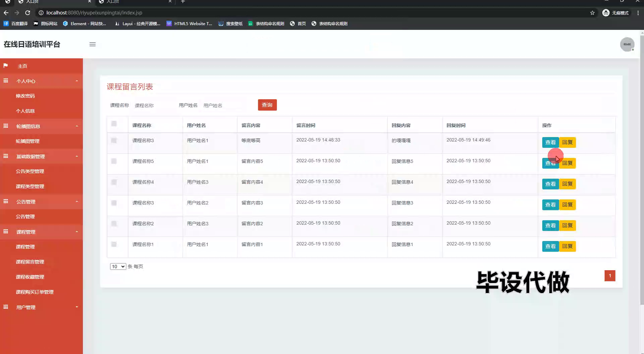This screenshot has width=644, height=354.
Task: Click 查看 for the 等底等高 row
Action: click(550, 142)
